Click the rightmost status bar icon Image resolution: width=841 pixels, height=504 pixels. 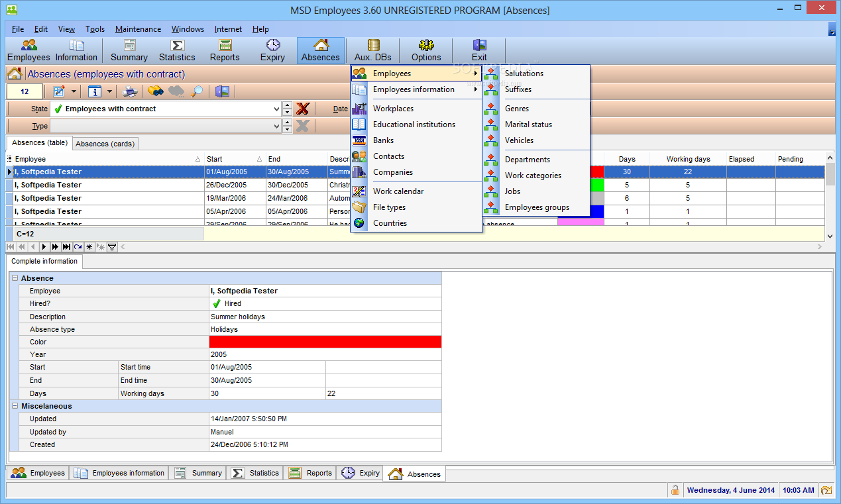(826, 490)
